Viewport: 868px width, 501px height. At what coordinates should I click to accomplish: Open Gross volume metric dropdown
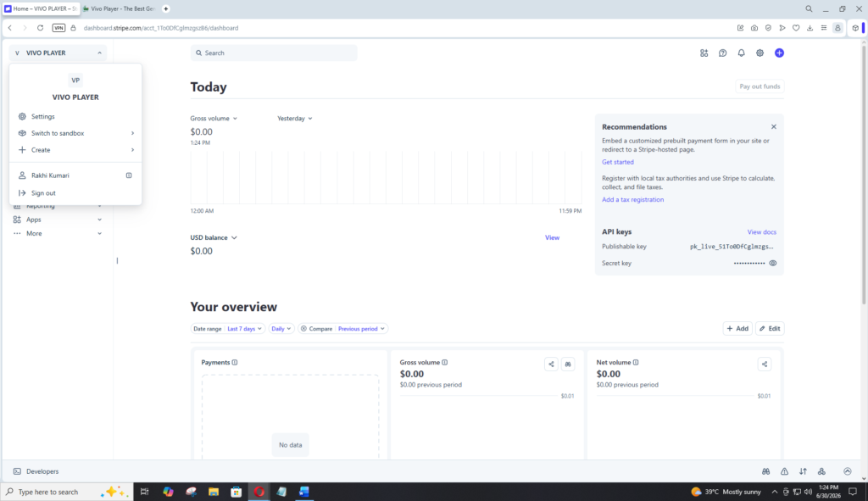(214, 119)
